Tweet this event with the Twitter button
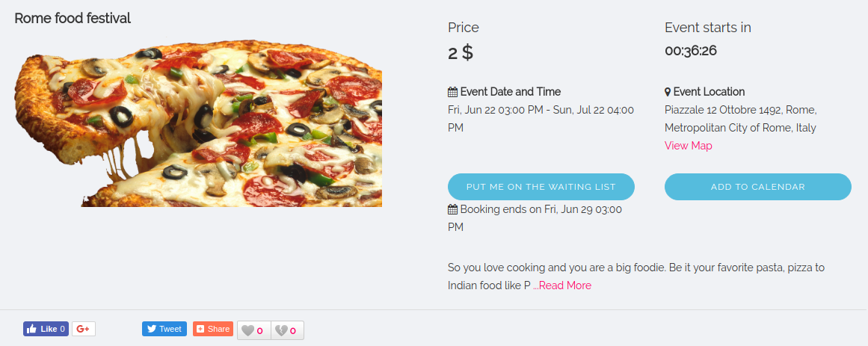 pyautogui.click(x=164, y=329)
